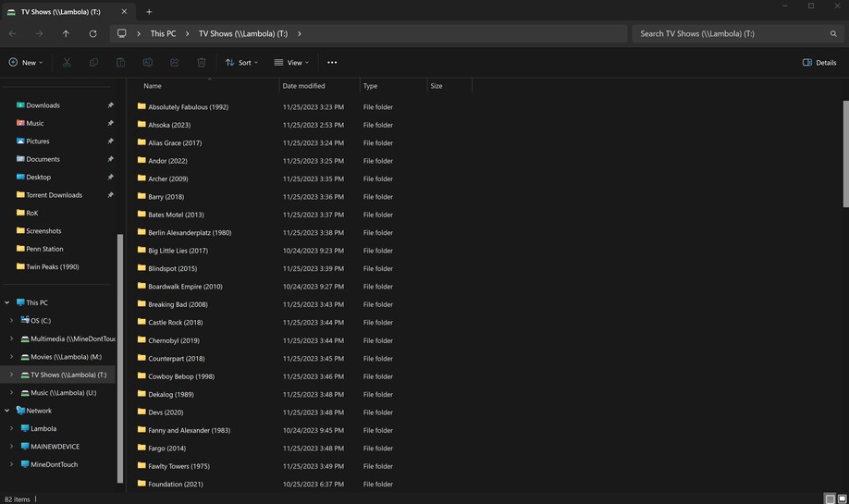Go up one level with Up arrow
Screen dimensions: 849x504
pos(66,33)
